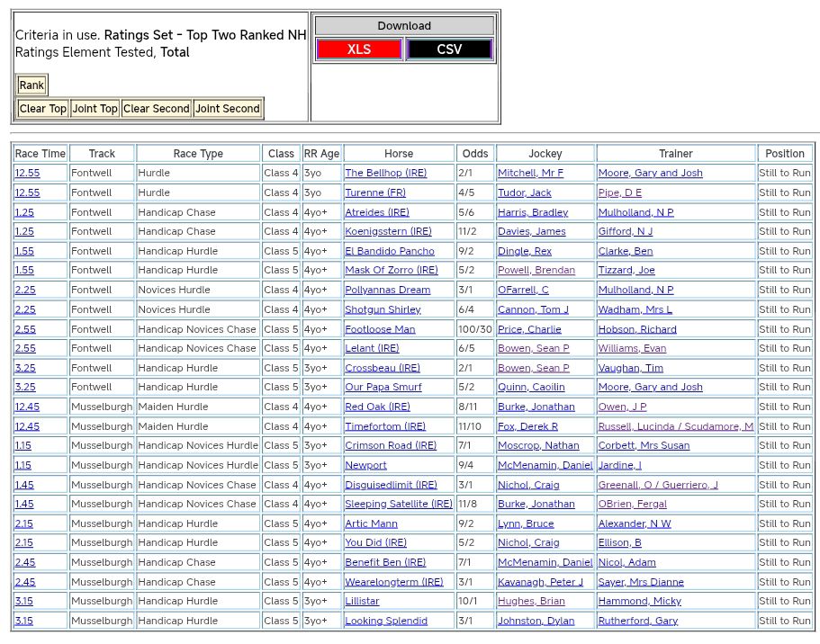Open the 1.55 race time for El Bandido Pancho

[x=24, y=251]
